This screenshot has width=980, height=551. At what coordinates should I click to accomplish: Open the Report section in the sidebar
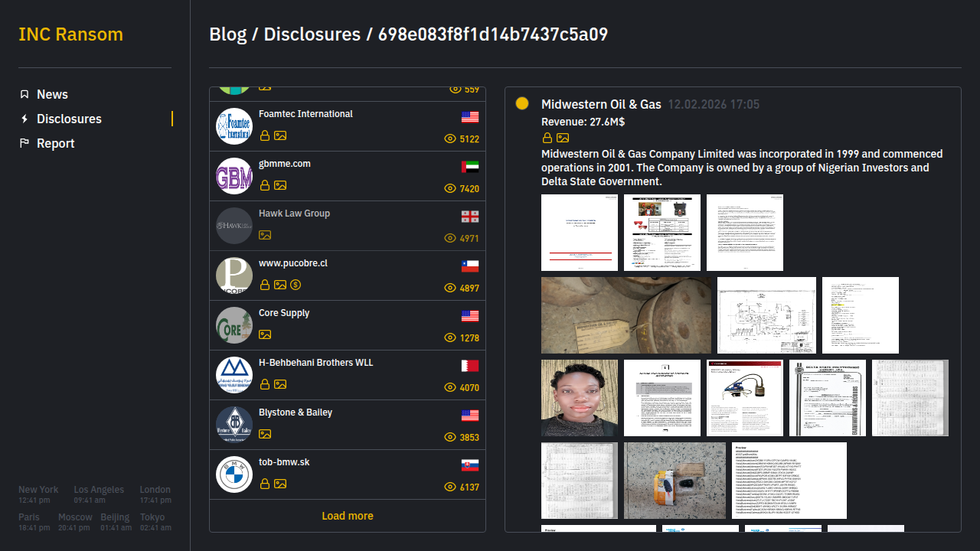[x=55, y=143]
